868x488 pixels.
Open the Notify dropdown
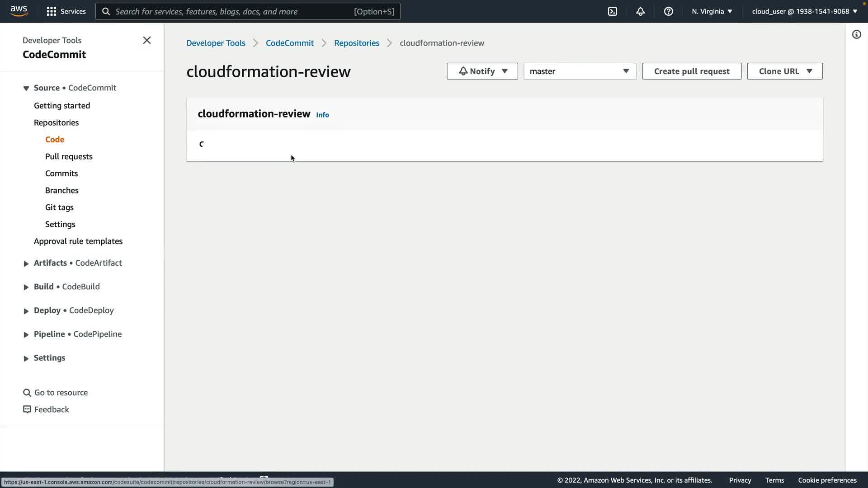click(482, 71)
